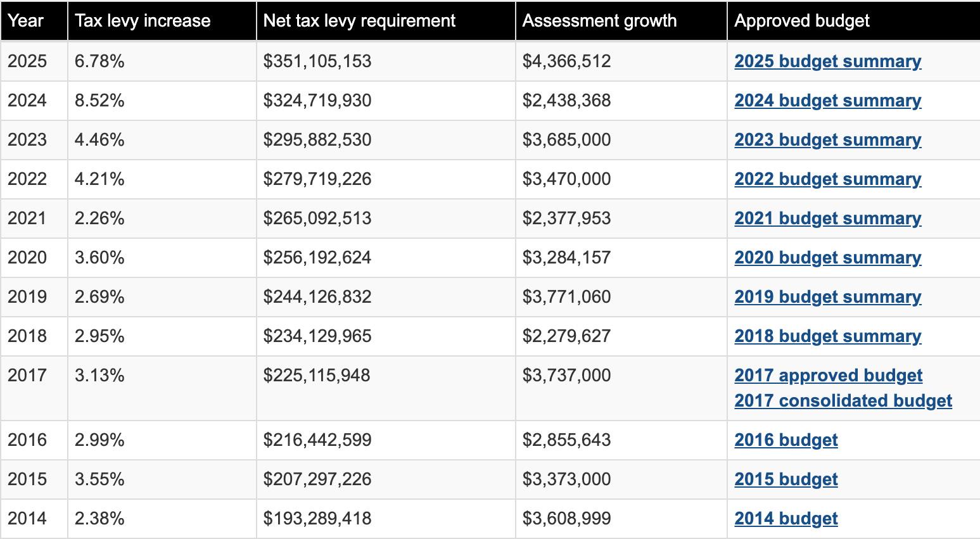Open the 2017 approved budget link
Screen dimensions: 980x539
[828, 376]
